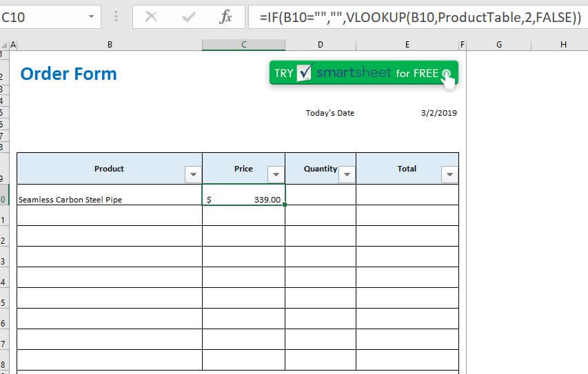
Task: Click the price cell showing 339.00
Action: (x=243, y=200)
